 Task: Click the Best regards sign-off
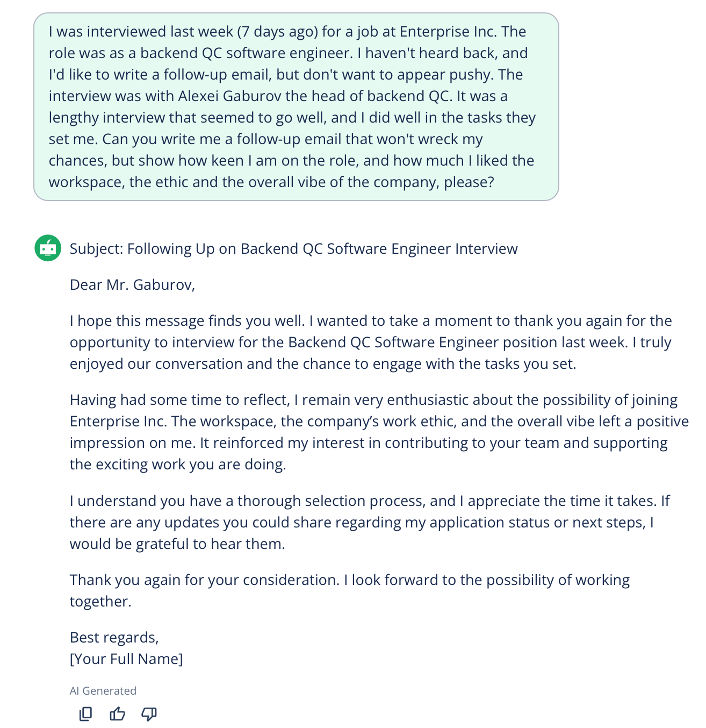[x=114, y=637]
